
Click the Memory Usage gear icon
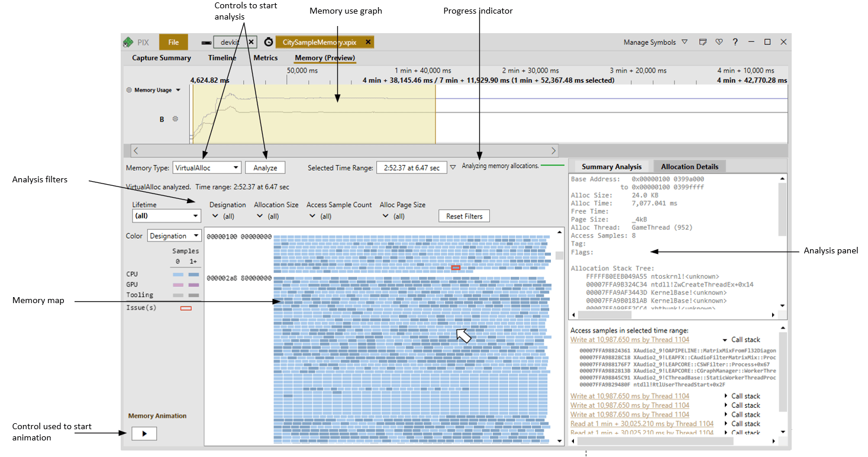point(130,91)
